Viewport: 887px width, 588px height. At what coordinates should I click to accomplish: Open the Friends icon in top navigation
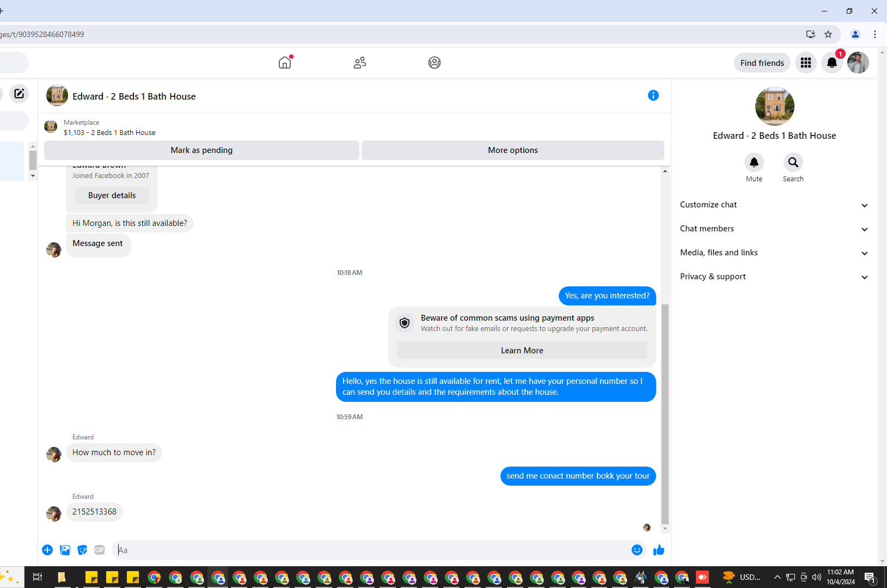coord(360,63)
